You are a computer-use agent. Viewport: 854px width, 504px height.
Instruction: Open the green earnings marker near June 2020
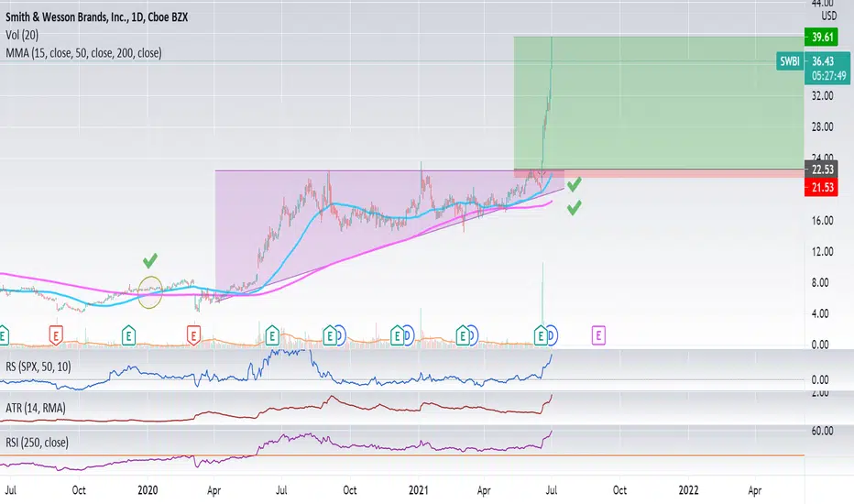pos(272,335)
